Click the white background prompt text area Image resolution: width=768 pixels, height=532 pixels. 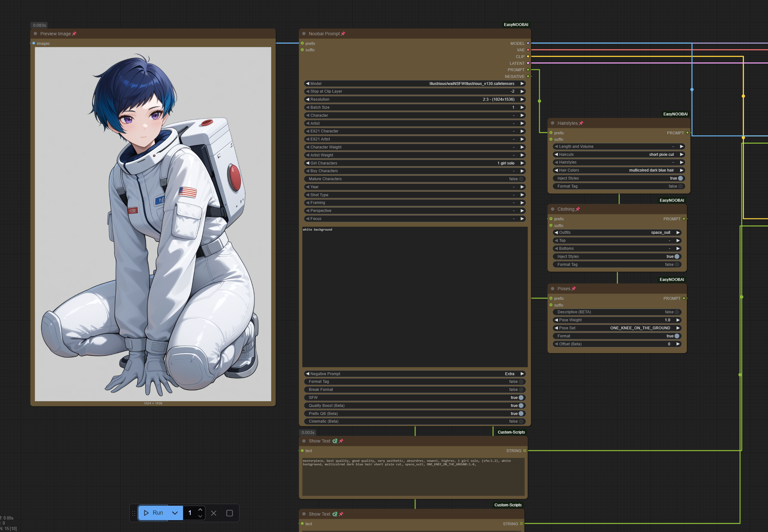point(414,297)
